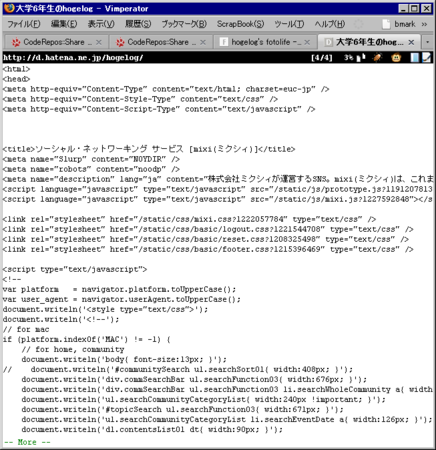Click the platform.indexOf('MAC') if line
The image size is (436, 450).
point(87,339)
